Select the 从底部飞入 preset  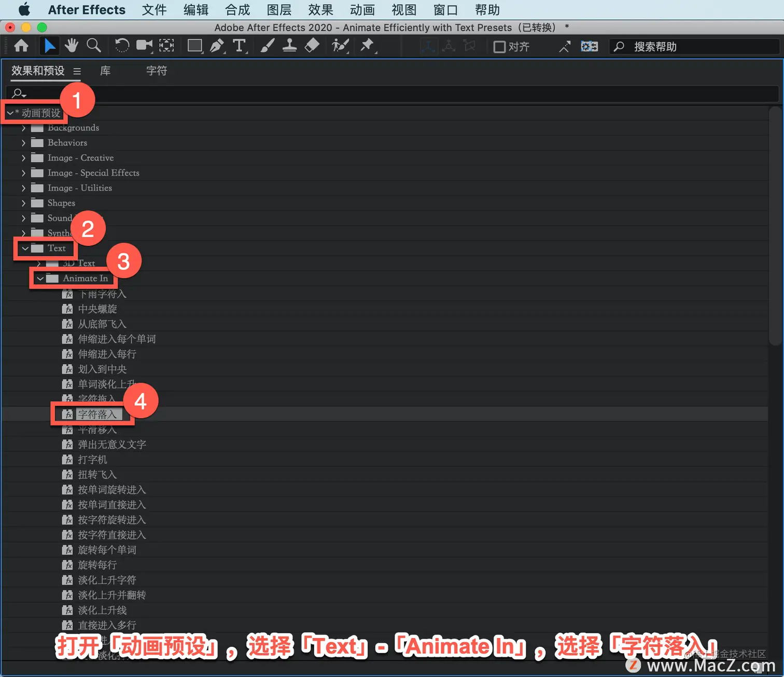click(x=102, y=324)
